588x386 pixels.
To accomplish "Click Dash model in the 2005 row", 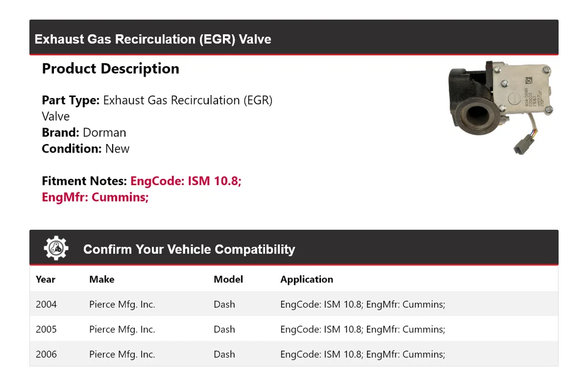I will [224, 330].
